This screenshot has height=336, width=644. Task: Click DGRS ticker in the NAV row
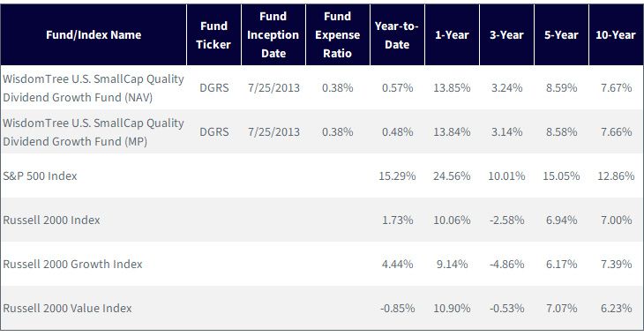[214, 88]
